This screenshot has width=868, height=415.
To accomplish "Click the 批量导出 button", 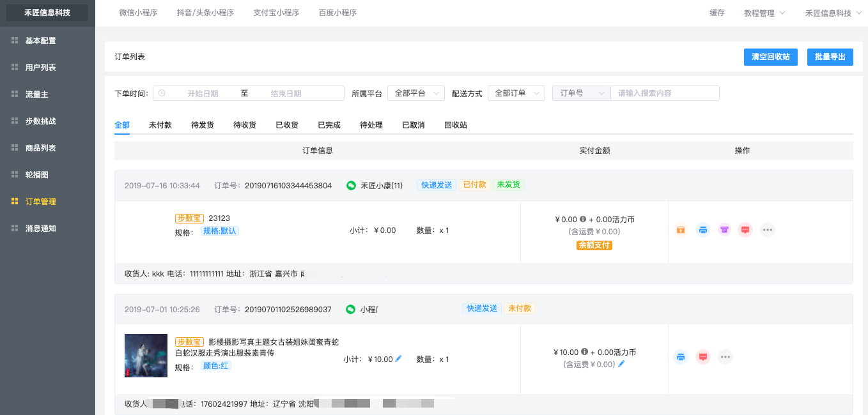I will [x=830, y=57].
